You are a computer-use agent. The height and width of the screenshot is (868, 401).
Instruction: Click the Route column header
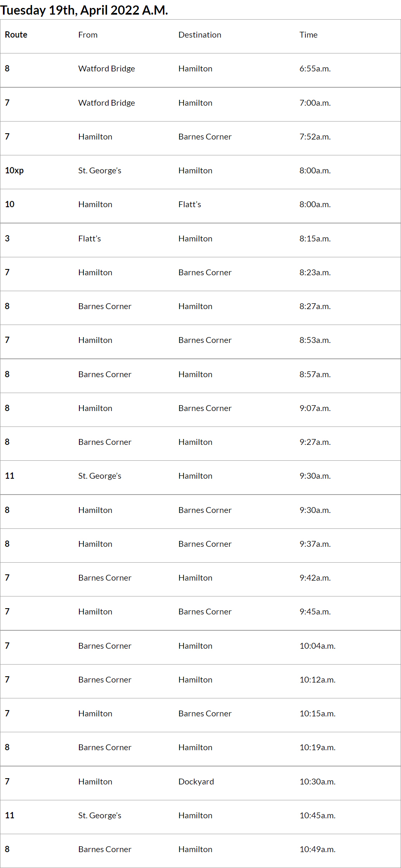[16, 35]
